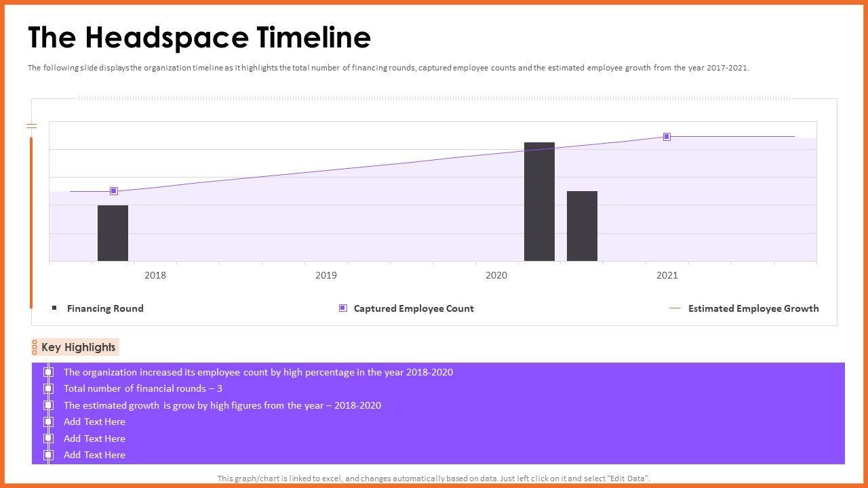Screen dimensions: 868x488
Task: Click the last "Add Text Here" bullet icon
Action: click(x=48, y=455)
